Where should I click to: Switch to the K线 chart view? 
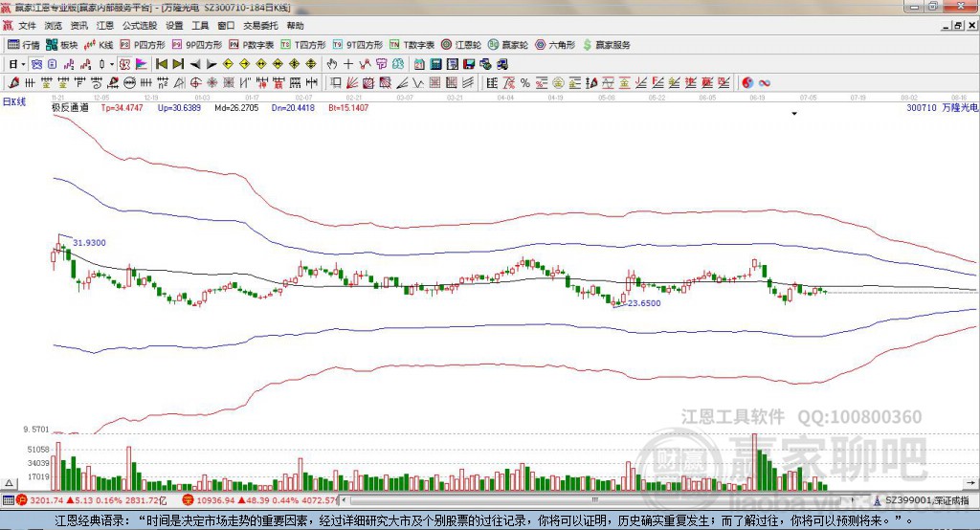click(x=99, y=45)
